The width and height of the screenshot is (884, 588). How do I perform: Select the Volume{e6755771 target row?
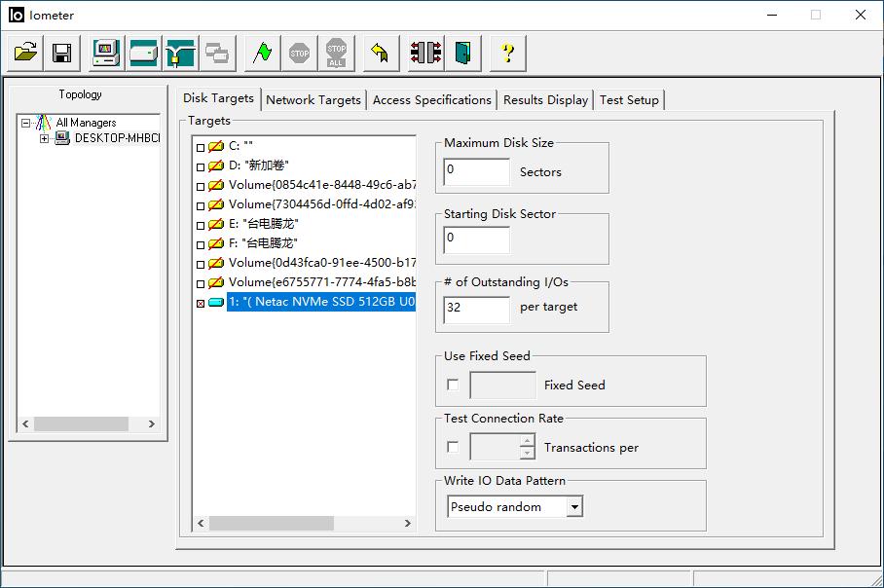coord(322,282)
